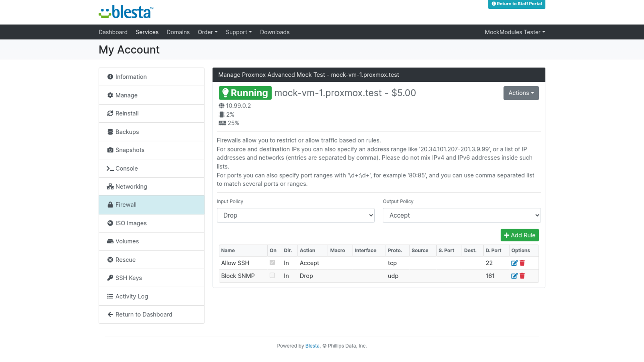Screen dimensions: 644x362
Task: Click the Snapshots camera icon
Action: [x=110, y=150]
